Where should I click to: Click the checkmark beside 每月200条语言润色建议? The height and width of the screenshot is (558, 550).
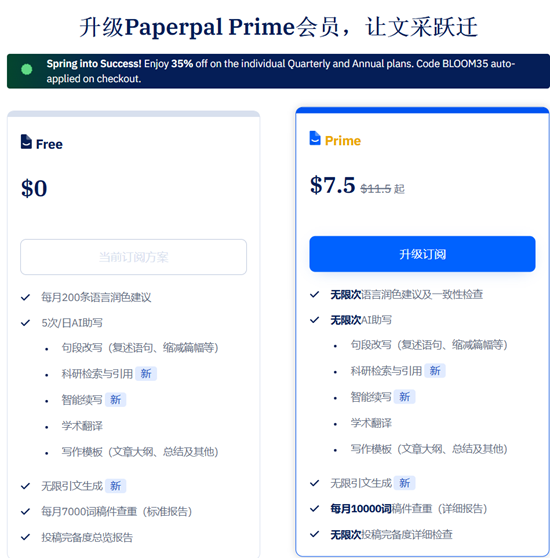[25, 297]
